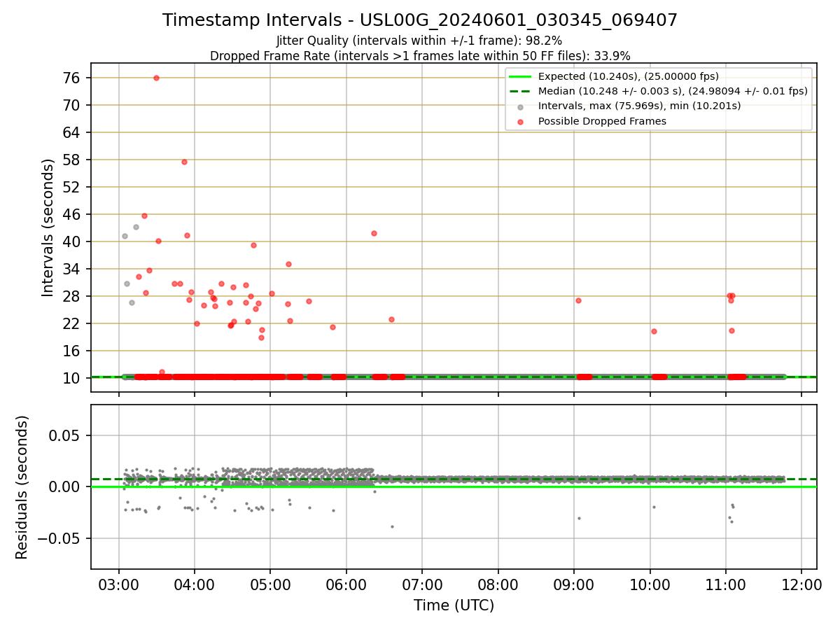
Task: Click the '12:00' x-axis tick label
Action: tap(801, 584)
